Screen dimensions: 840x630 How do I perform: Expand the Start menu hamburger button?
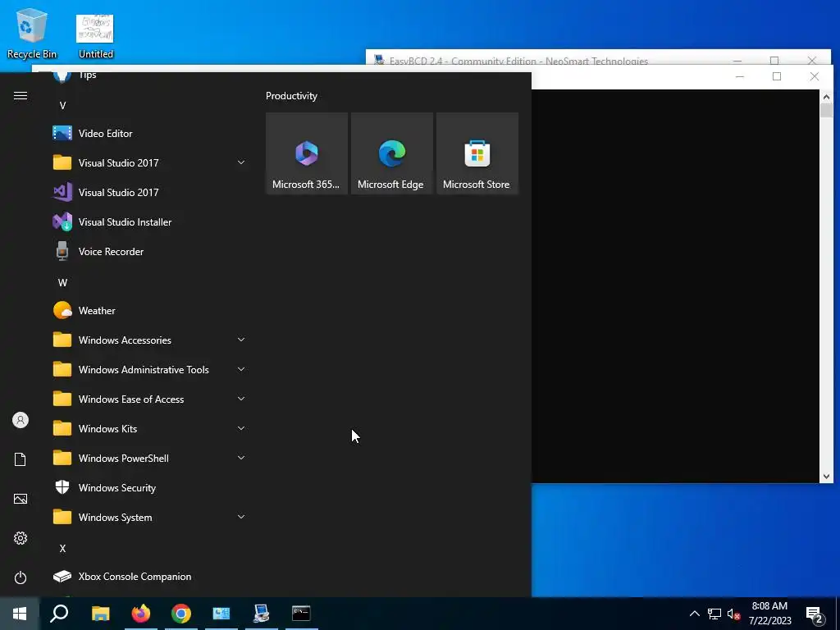21,96
